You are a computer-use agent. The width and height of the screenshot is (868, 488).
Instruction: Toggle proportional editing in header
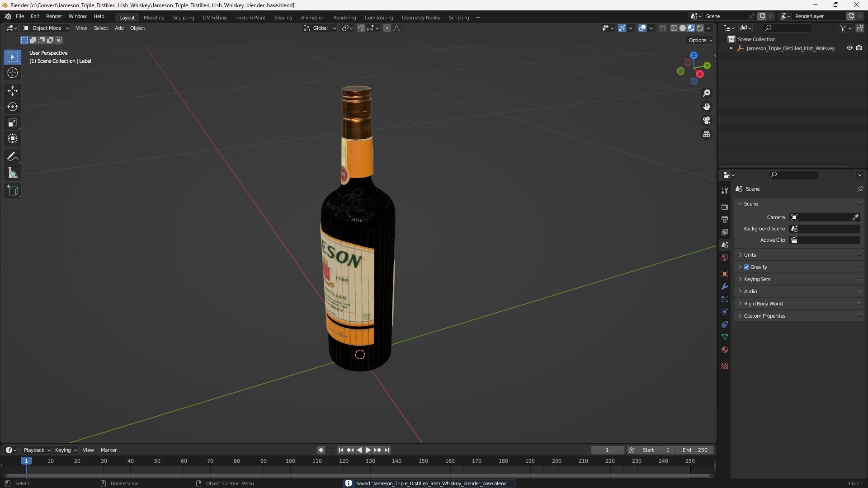click(x=387, y=28)
